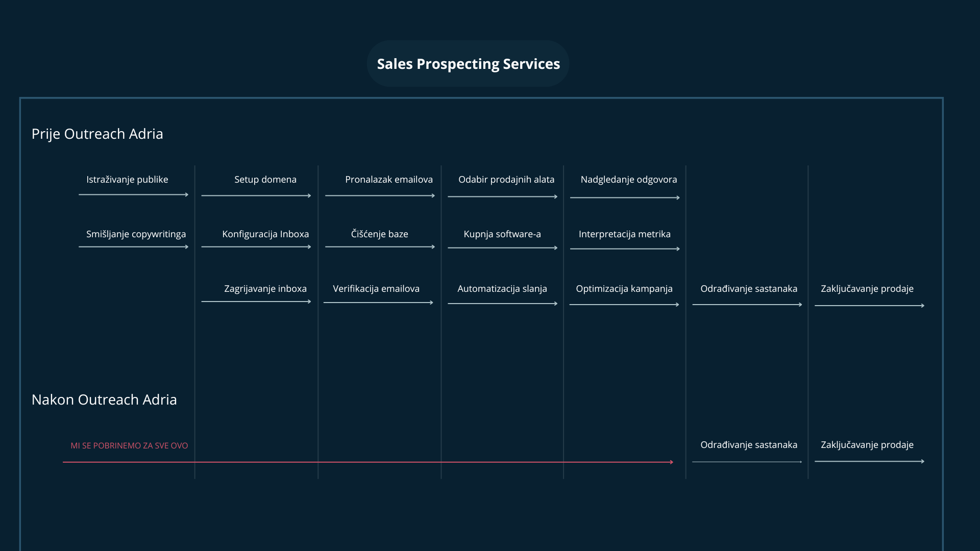Image resolution: width=980 pixels, height=551 pixels.
Task: Click the Interpretacija metrika label
Action: pyautogui.click(x=624, y=234)
